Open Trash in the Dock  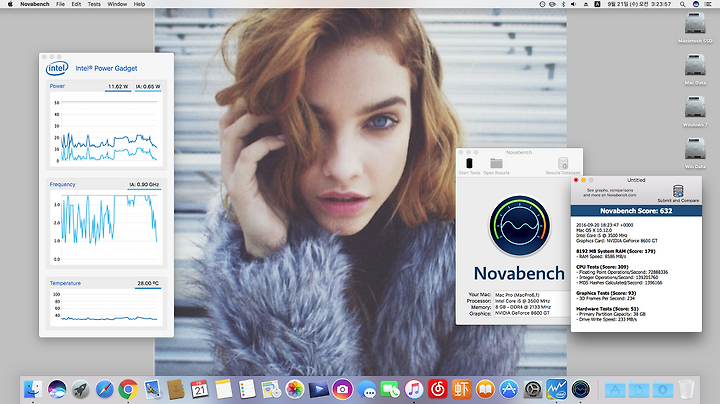[x=686, y=389]
